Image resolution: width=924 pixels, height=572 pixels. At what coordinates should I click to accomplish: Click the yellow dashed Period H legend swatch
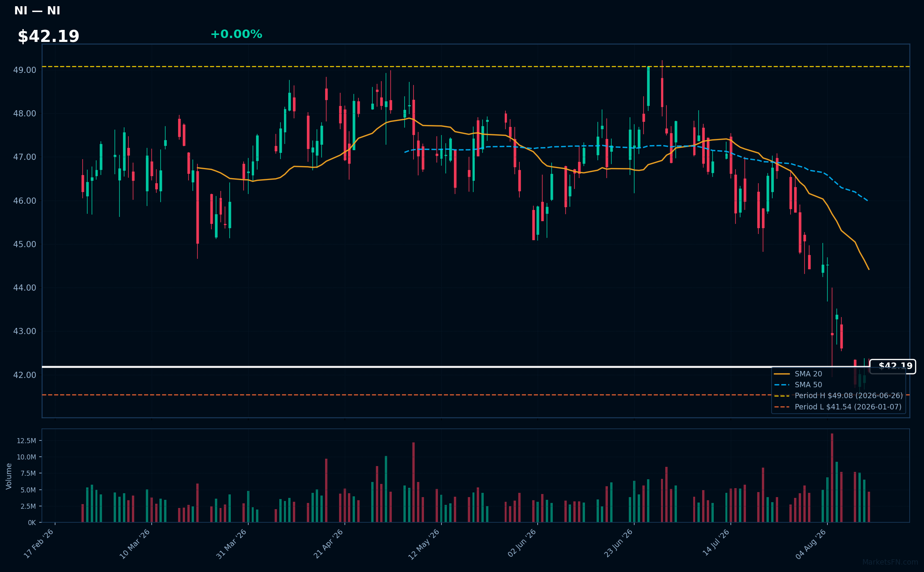pyautogui.click(x=782, y=396)
